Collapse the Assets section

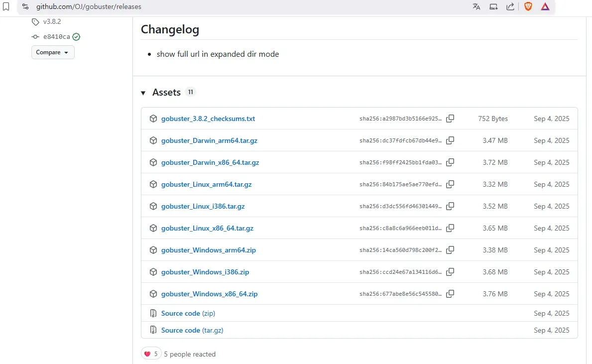point(143,93)
